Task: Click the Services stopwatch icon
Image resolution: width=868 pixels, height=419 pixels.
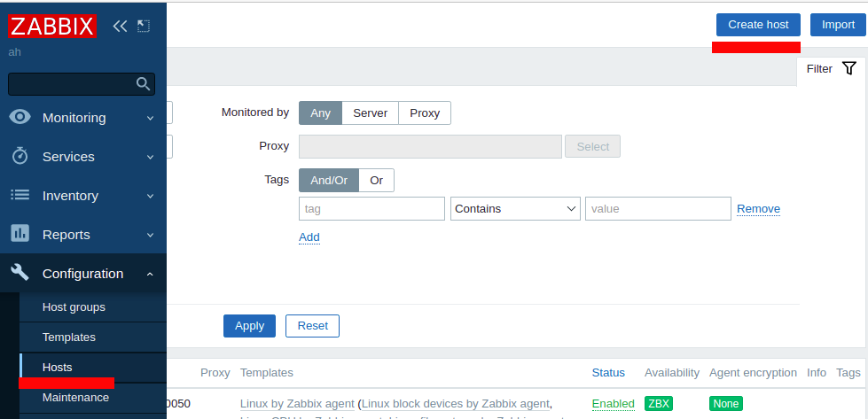Action: coord(20,156)
